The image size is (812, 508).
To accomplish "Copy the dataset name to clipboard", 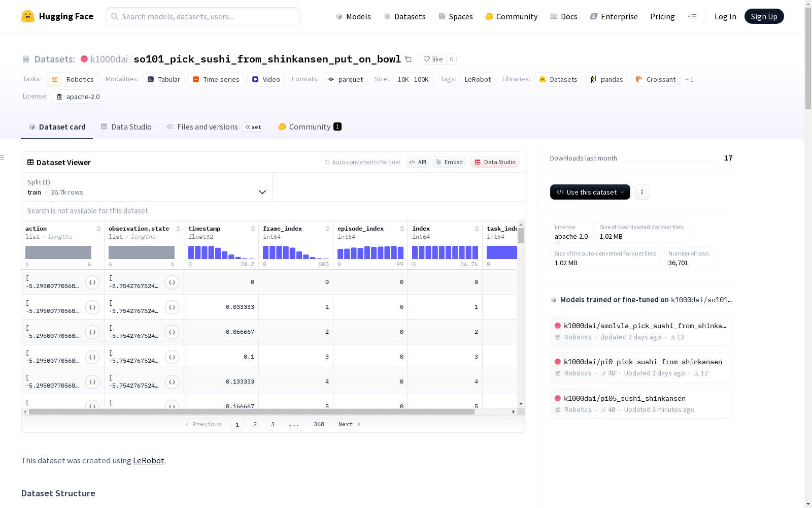I will click(x=408, y=59).
